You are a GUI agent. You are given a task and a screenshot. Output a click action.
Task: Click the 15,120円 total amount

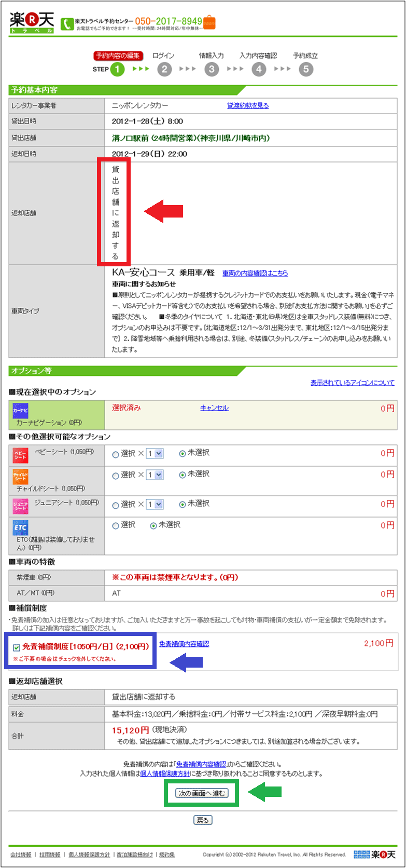[131, 730]
